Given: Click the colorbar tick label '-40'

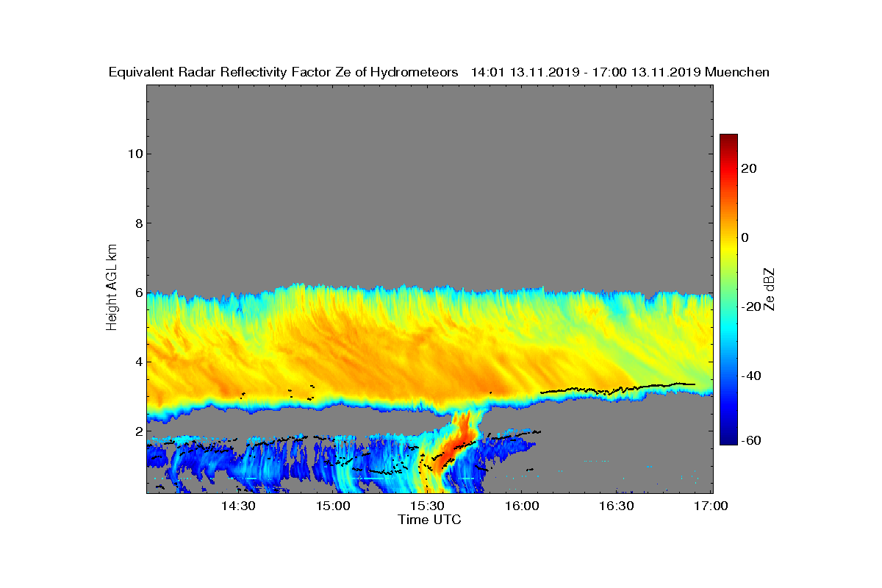Looking at the screenshot, I should coord(753,376).
